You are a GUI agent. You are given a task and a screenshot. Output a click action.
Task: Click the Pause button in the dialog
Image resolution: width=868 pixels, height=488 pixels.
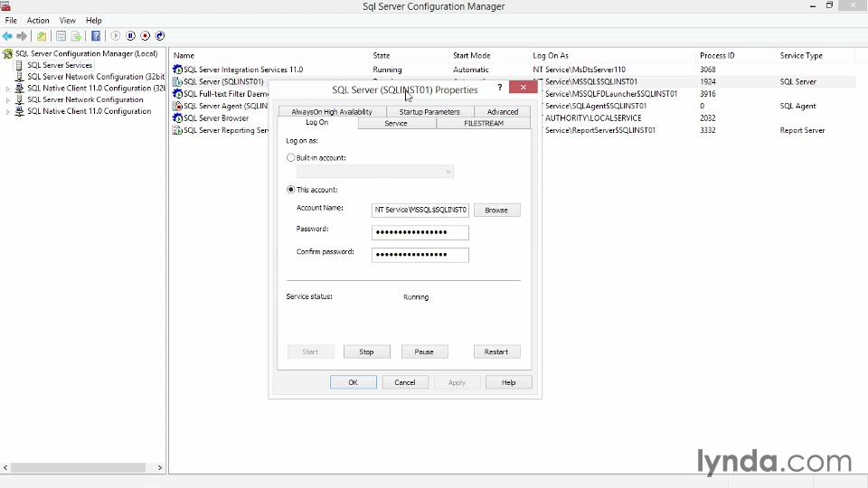point(424,352)
